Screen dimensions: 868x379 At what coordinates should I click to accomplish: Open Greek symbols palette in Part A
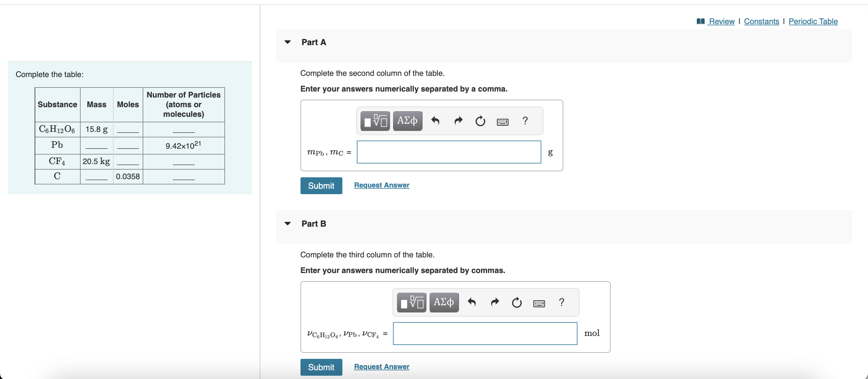point(407,121)
